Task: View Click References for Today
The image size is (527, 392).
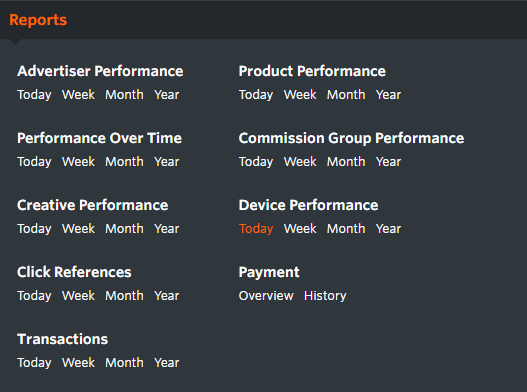Action: [34, 296]
